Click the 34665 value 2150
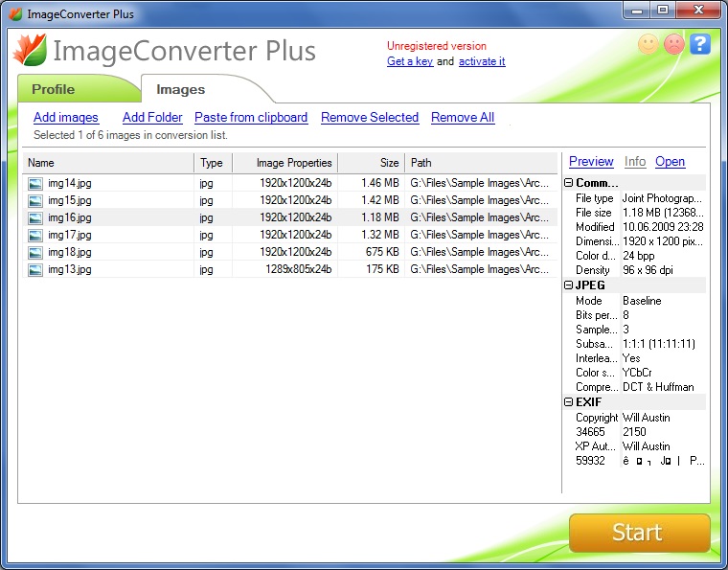 pos(634,432)
